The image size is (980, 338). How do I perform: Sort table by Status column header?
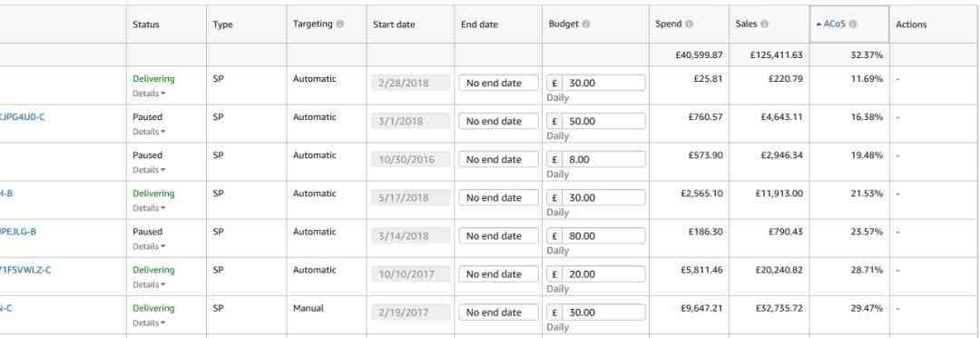pyautogui.click(x=145, y=25)
